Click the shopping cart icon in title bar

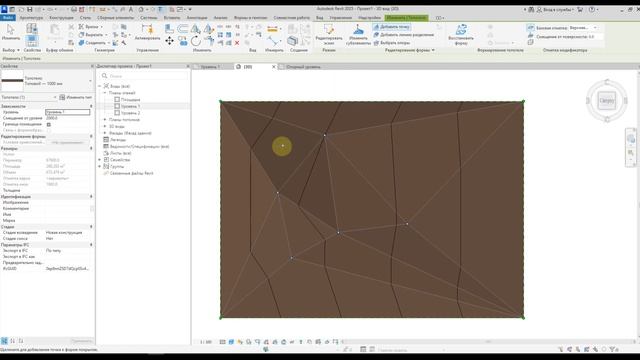(580, 9)
